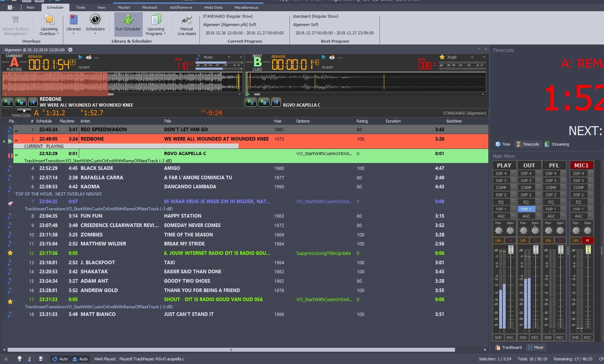Click the star icon of playlist row 12
The width and height of the screenshot is (604, 364).
(10, 253)
